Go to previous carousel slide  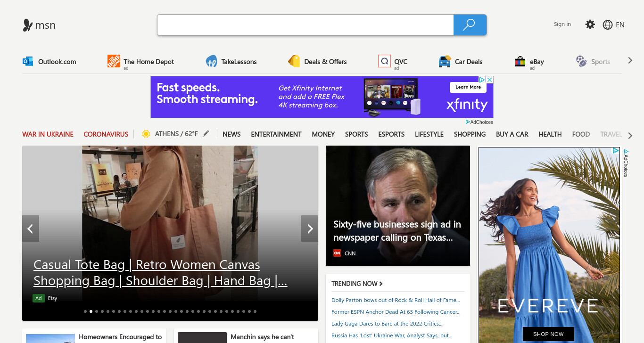(31, 229)
